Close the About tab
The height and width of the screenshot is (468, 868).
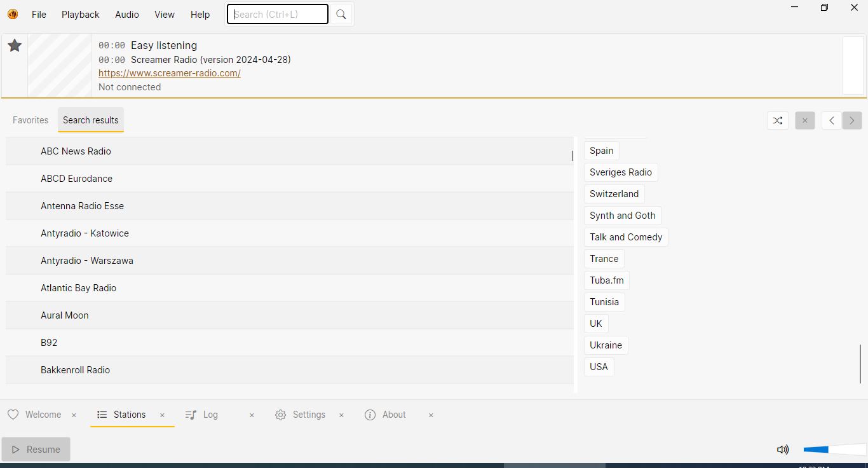431,415
